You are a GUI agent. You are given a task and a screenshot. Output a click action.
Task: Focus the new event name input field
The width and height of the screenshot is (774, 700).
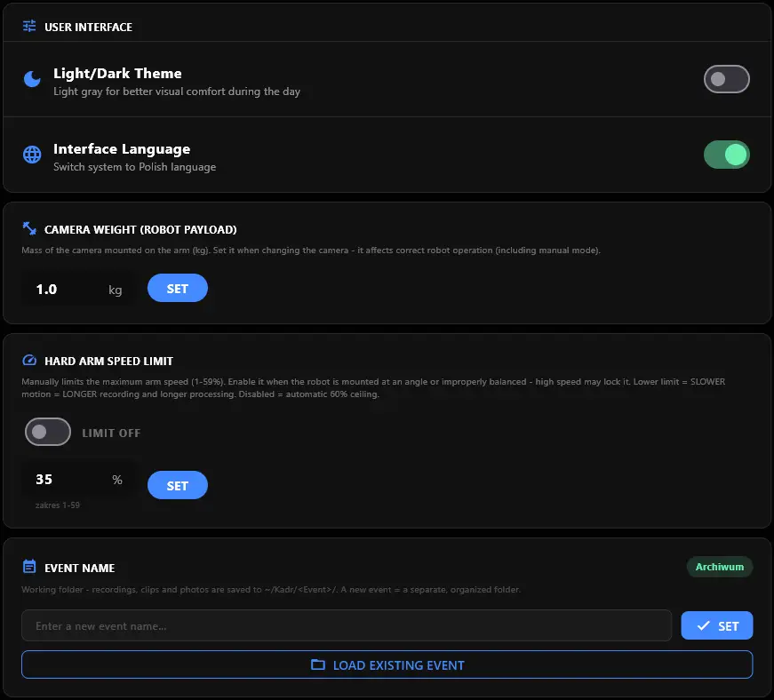tap(347, 625)
